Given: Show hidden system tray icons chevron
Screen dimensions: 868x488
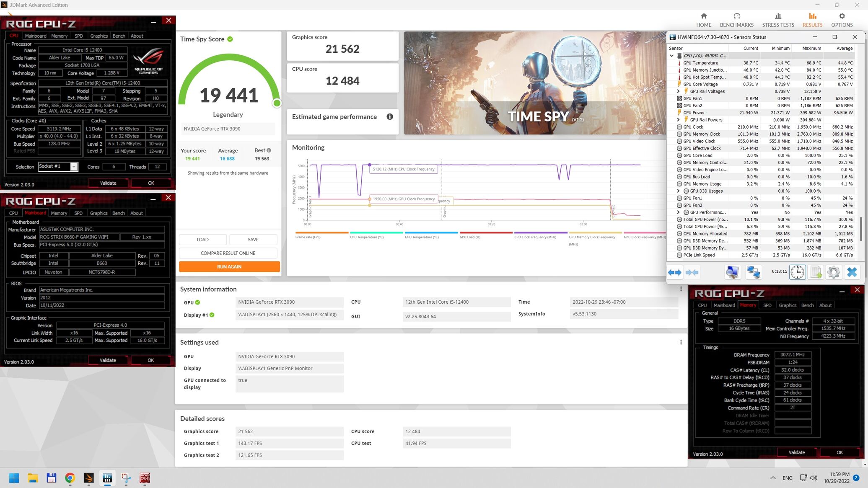Looking at the screenshot, I should 773,478.
